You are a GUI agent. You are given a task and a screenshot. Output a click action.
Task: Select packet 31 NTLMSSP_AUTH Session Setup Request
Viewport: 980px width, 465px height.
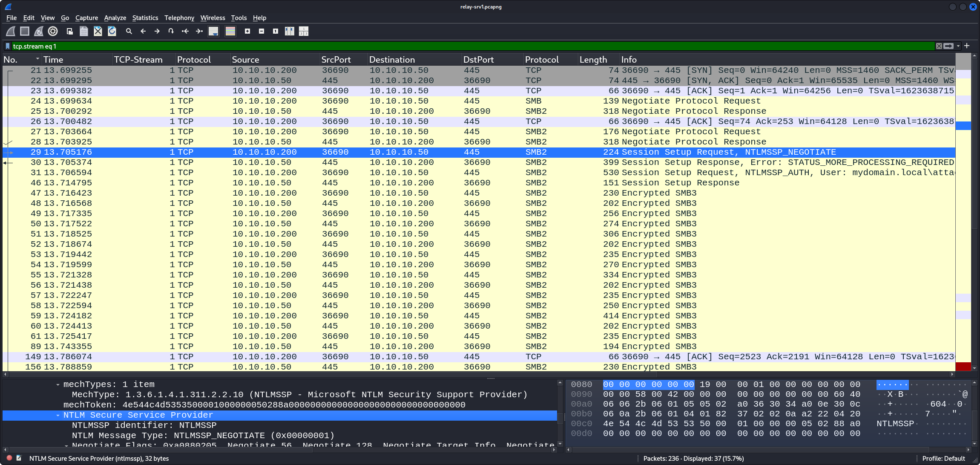point(479,173)
